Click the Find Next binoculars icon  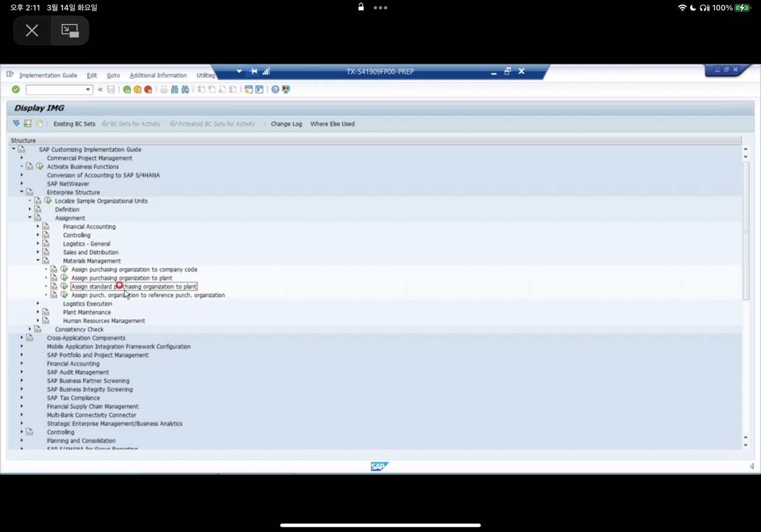[x=185, y=89]
